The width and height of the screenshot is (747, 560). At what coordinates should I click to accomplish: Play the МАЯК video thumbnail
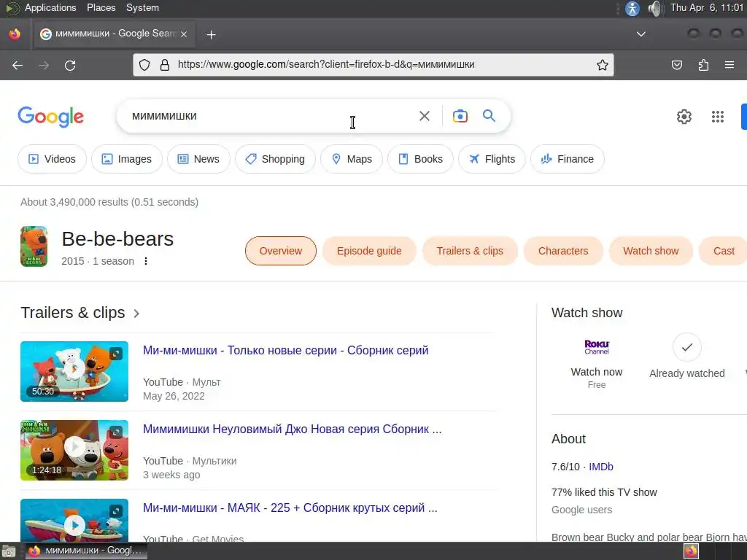74,519
